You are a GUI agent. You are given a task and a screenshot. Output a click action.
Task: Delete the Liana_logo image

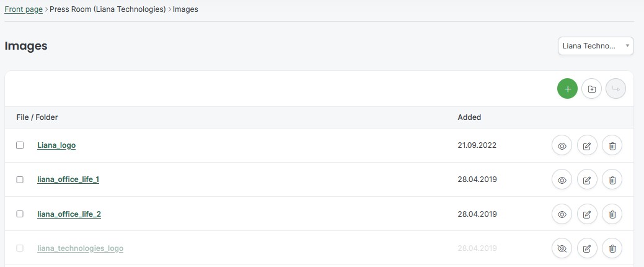[x=612, y=146]
